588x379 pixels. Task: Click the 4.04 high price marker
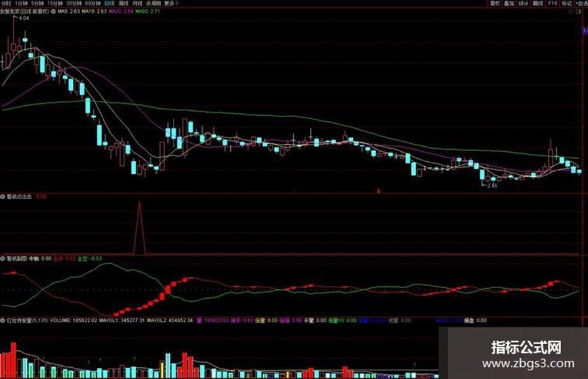click(24, 17)
